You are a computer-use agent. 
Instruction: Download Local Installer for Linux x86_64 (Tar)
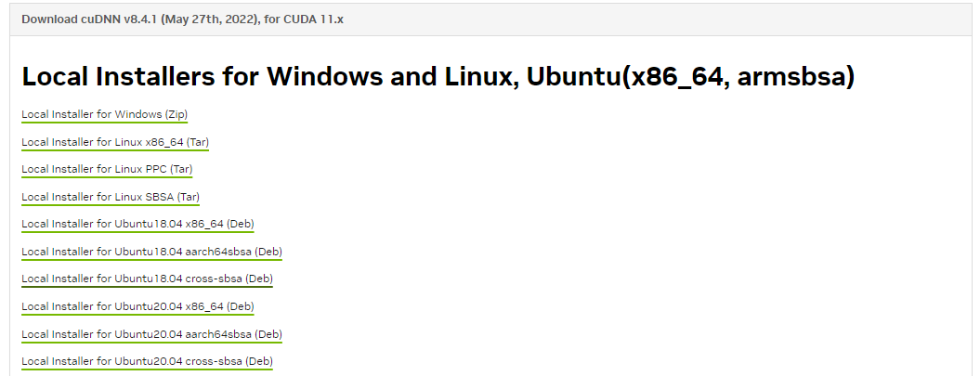tap(115, 142)
